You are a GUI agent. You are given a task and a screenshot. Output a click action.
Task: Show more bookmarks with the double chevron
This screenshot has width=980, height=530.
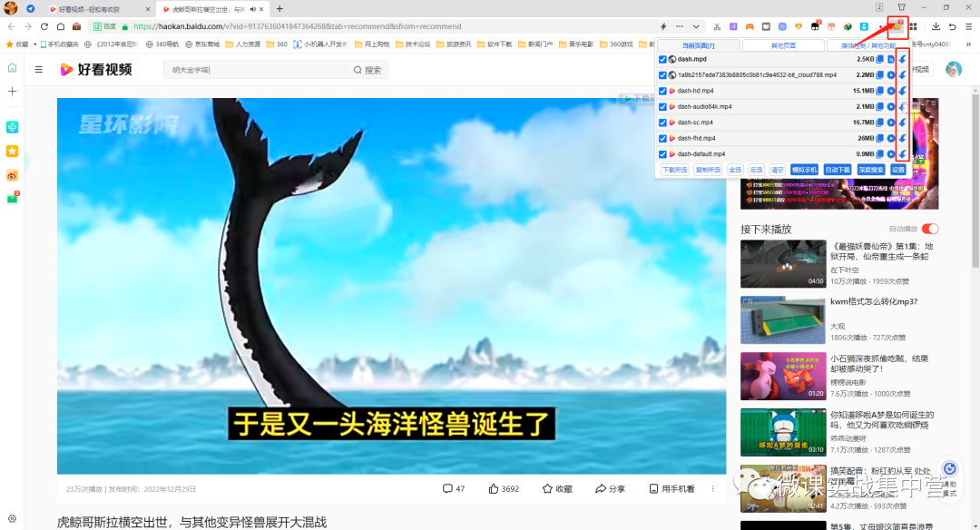point(969,44)
